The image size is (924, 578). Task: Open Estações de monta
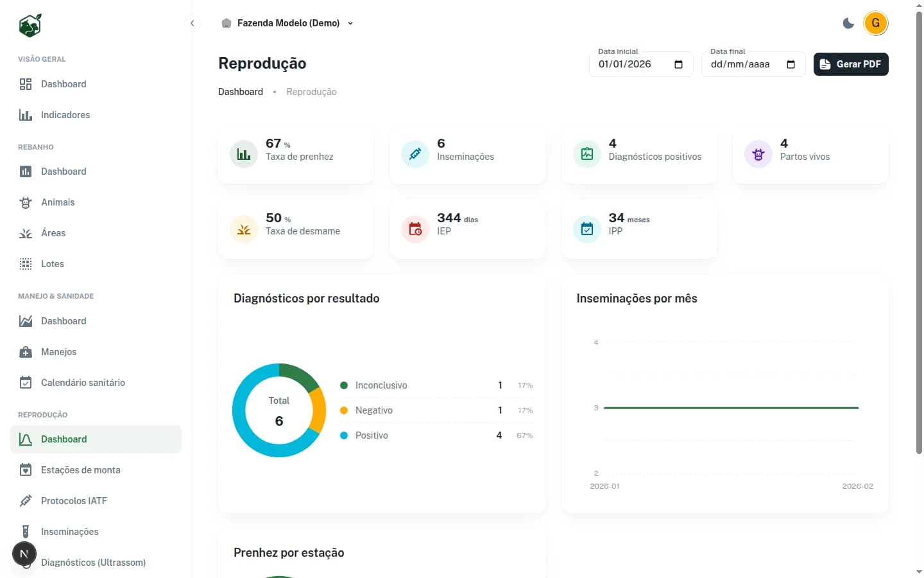click(96, 470)
